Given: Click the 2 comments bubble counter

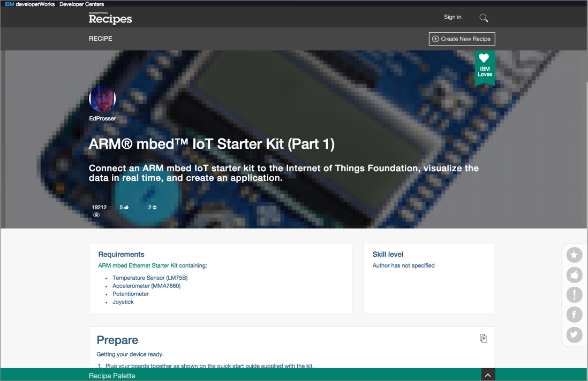Looking at the screenshot, I should click(152, 207).
